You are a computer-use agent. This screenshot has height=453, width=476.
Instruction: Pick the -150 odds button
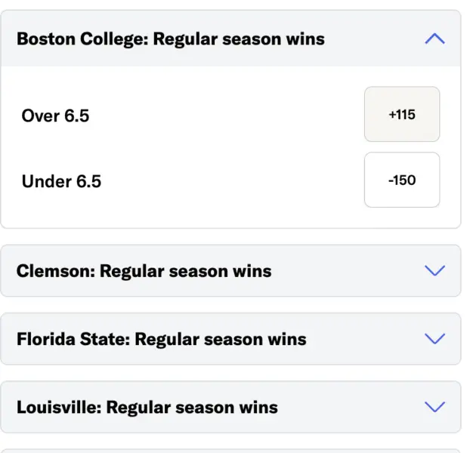(402, 180)
